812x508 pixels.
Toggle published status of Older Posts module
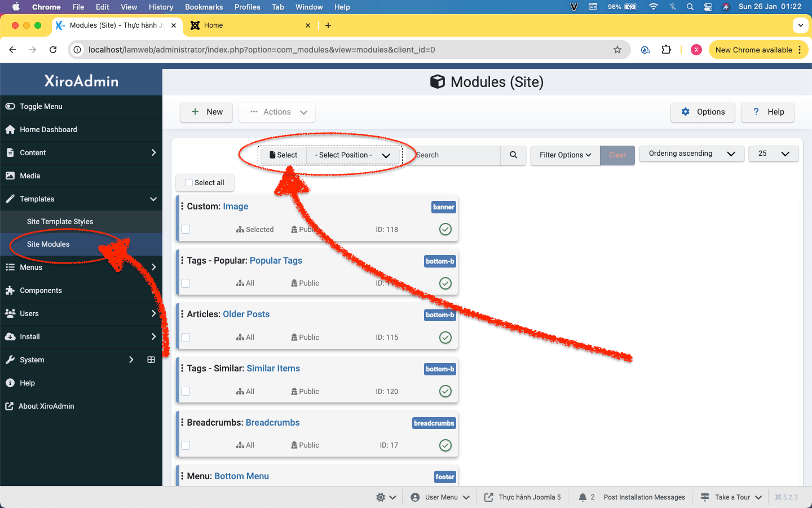pyautogui.click(x=445, y=338)
